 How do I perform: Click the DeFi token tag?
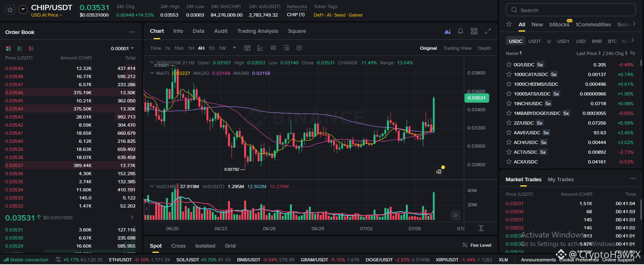point(319,15)
